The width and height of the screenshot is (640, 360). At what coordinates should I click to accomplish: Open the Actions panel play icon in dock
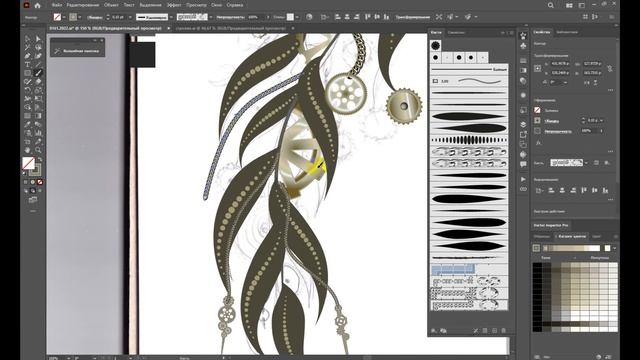click(x=523, y=179)
